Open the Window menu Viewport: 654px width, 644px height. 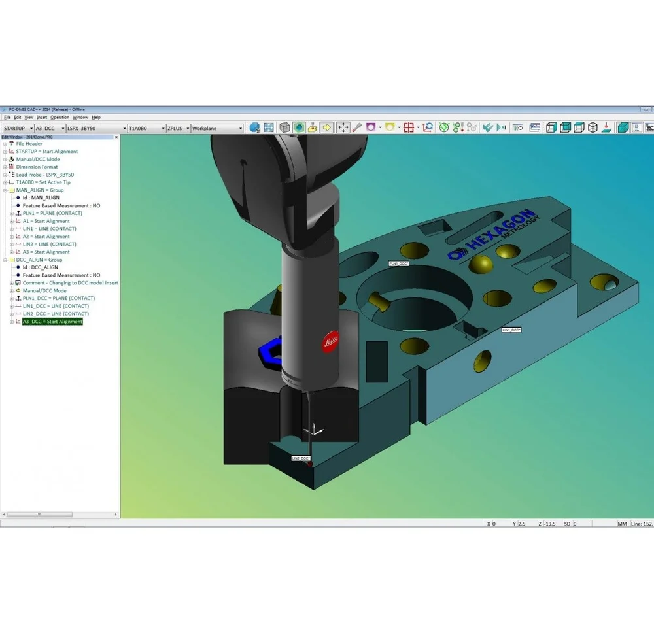click(x=80, y=118)
